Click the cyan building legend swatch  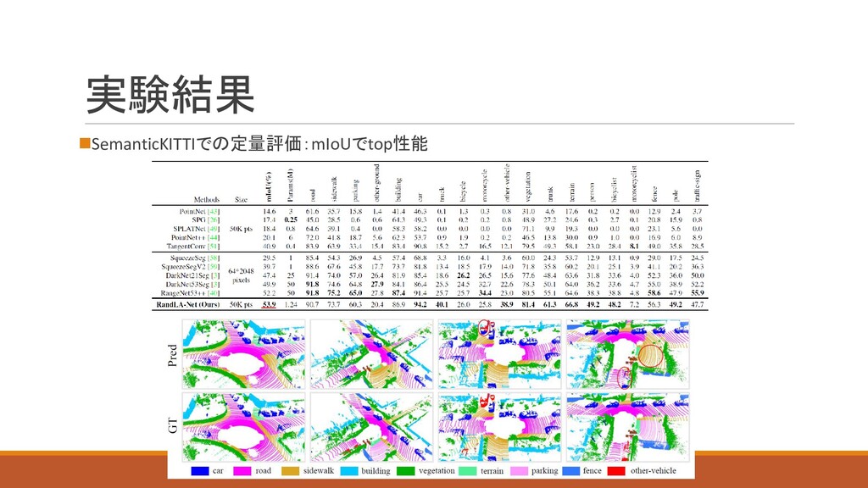point(348,471)
